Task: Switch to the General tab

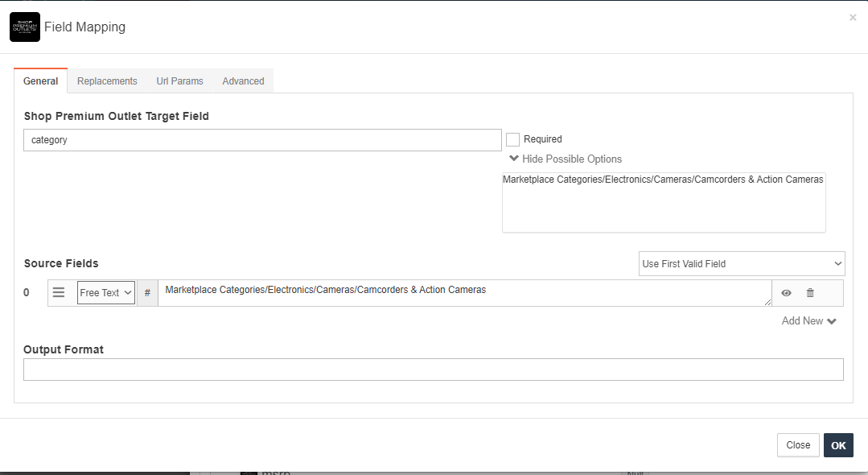Action: [40, 81]
